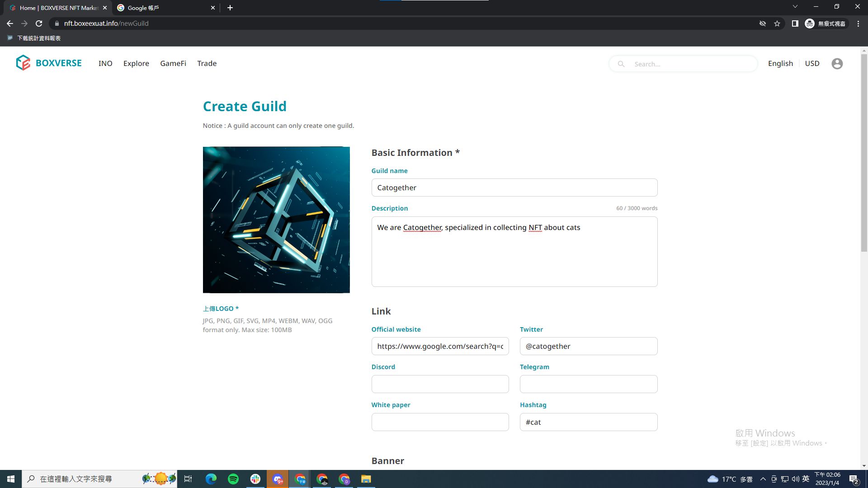This screenshot has height=488, width=868.
Task: Open the user account profile icon
Action: pyautogui.click(x=837, y=64)
